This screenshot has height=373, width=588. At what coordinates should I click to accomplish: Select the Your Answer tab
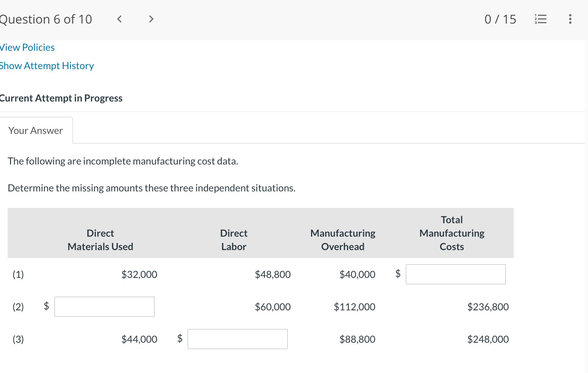(36, 131)
